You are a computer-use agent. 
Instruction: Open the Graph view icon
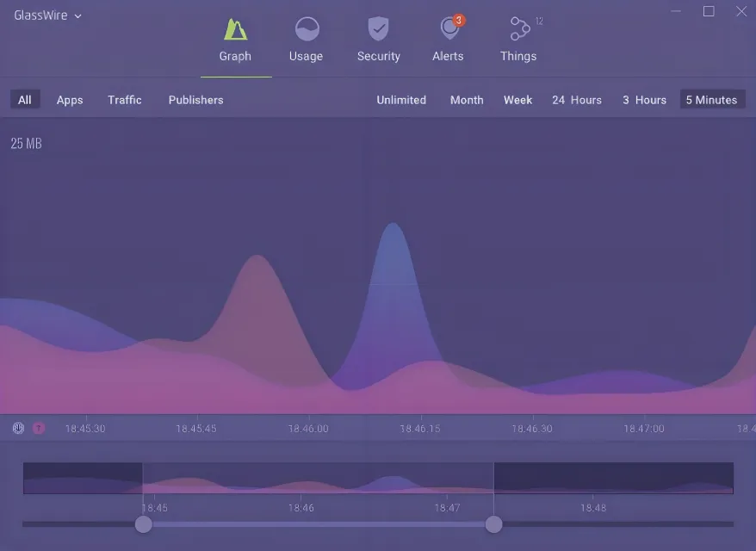[235, 29]
